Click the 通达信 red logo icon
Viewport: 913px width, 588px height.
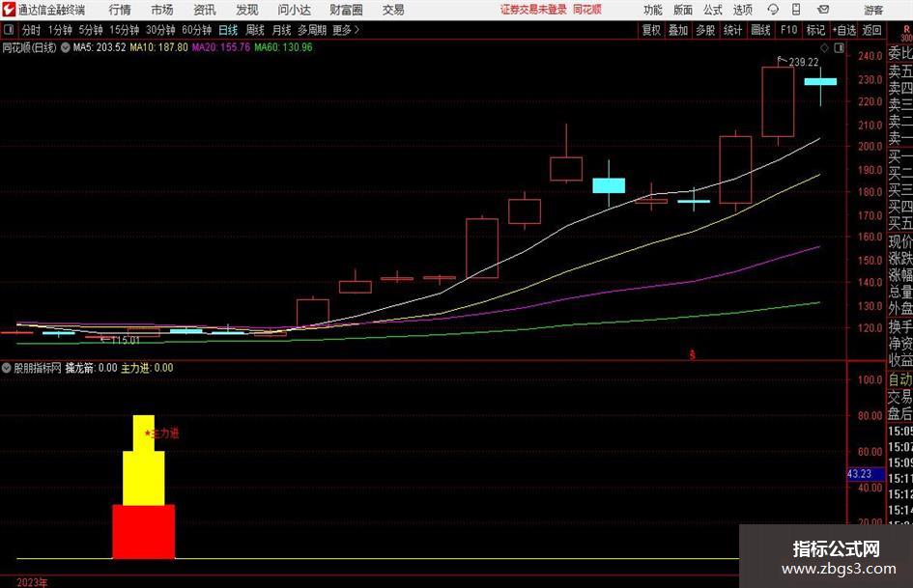[9, 10]
